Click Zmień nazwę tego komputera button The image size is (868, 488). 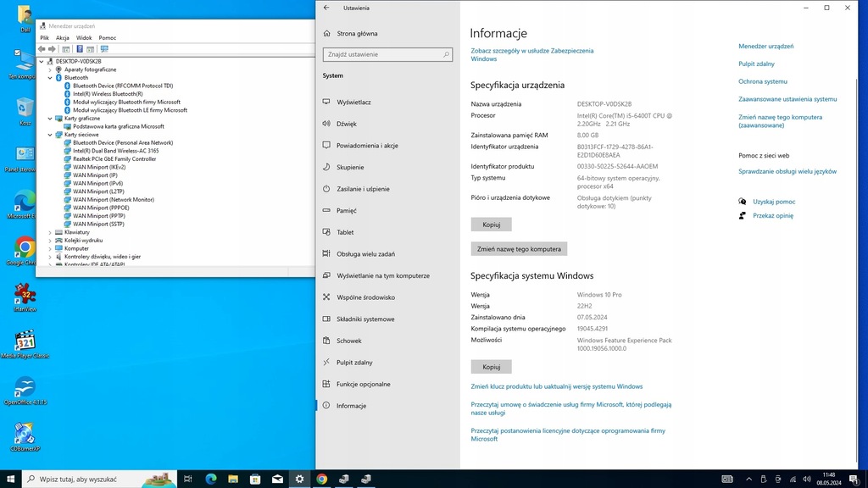click(519, 249)
